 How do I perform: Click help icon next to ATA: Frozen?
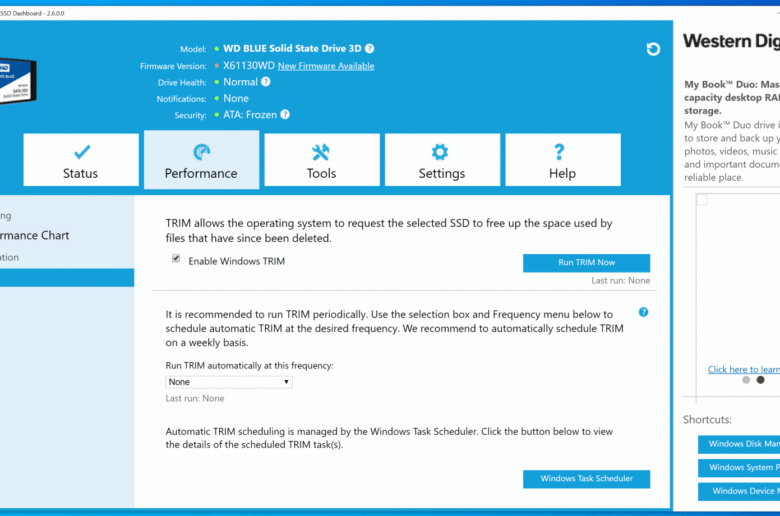point(285,114)
